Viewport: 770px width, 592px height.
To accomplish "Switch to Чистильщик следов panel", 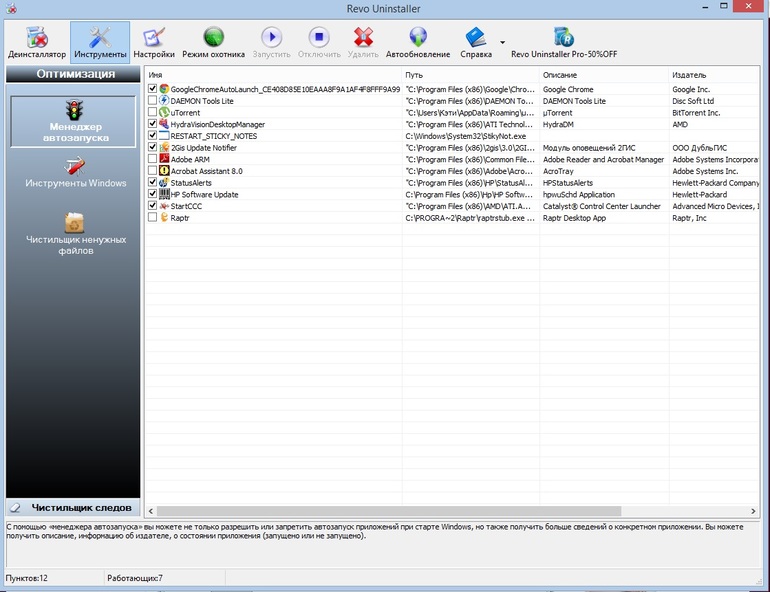I will tap(73, 508).
